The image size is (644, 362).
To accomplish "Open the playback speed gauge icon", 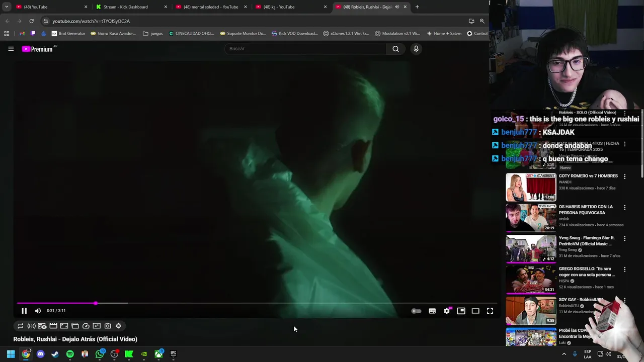I will 86,326.
